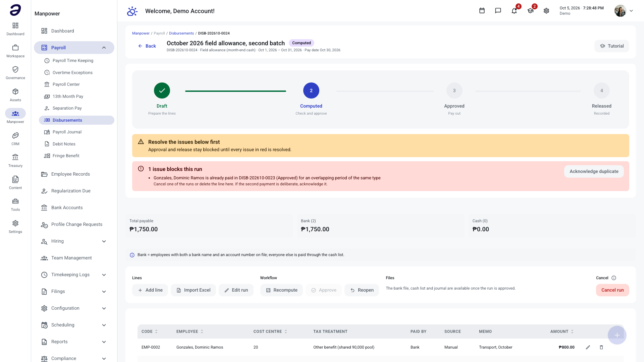Open the user avatar dropdown
The height and width of the screenshot is (362, 644).
click(x=624, y=11)
